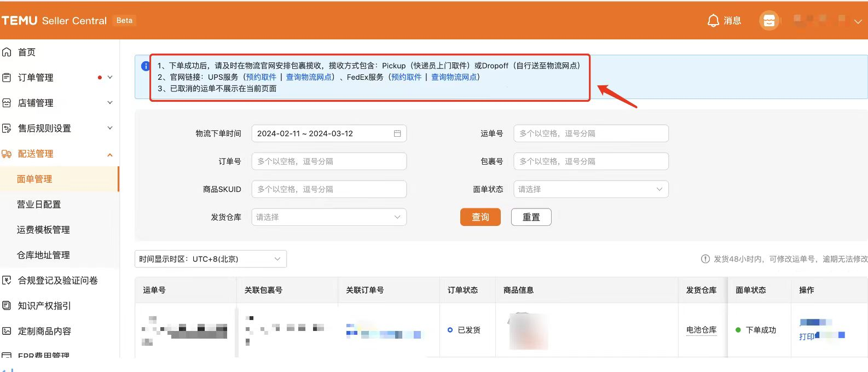Click the orange 查询 button
The image size is (868, 372).
tap(480, 217)
